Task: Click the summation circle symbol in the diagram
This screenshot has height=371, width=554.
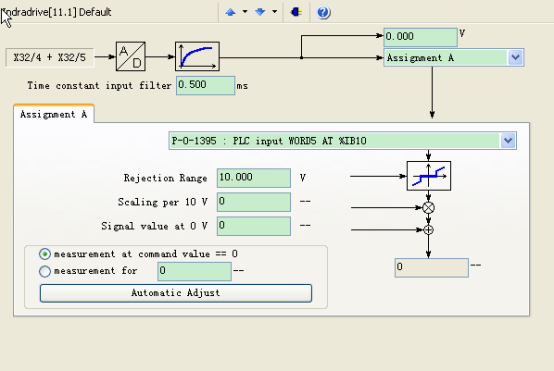Action: (429, 230)
